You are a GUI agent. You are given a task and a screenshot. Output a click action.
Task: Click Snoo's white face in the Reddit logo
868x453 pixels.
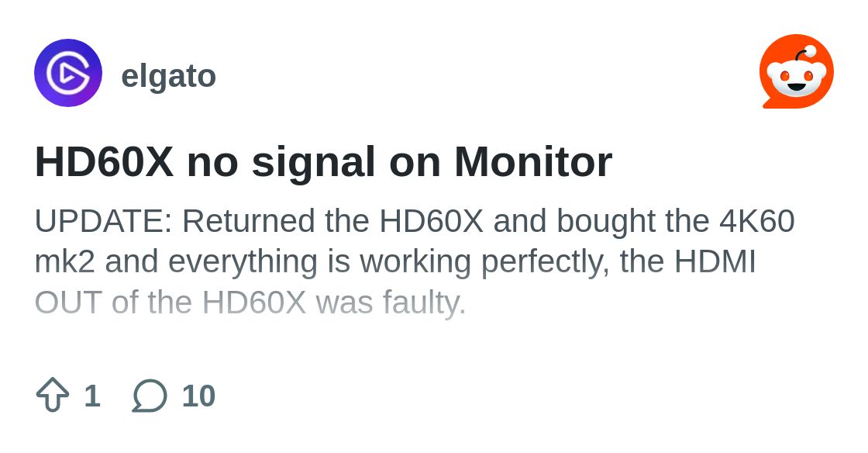797,79
